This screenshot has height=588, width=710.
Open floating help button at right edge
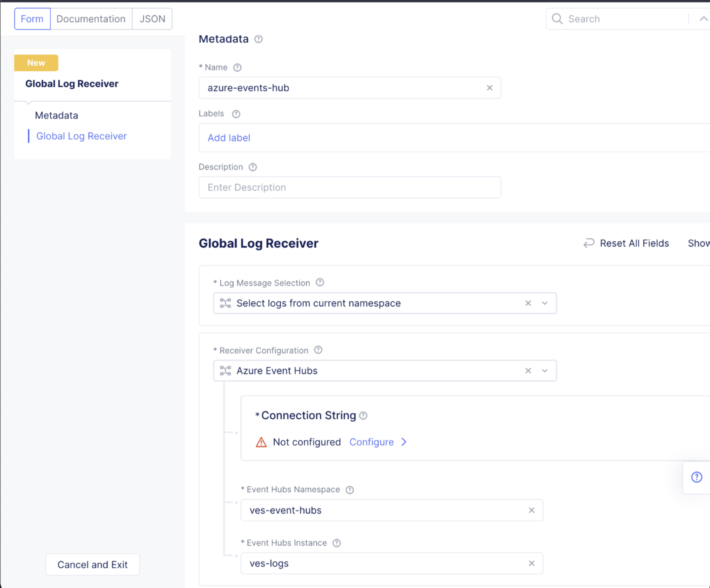pos(696,477)
